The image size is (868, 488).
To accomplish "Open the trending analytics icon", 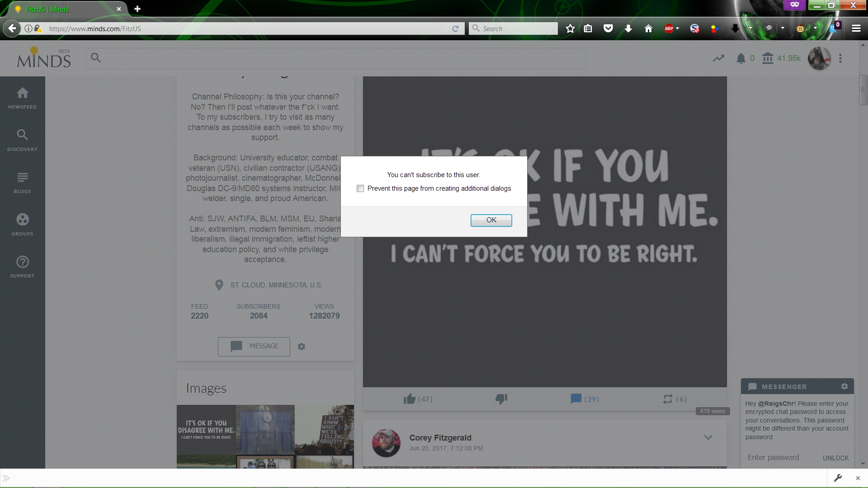I will 718,58.
